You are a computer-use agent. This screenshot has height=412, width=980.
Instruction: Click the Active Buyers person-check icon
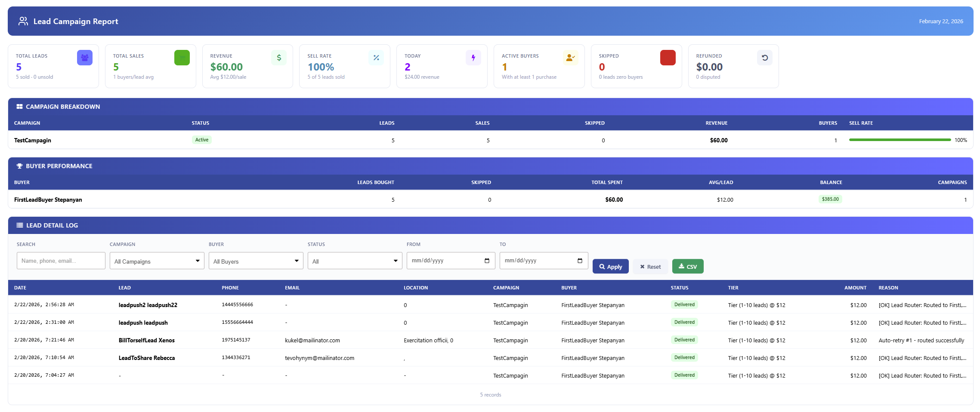coord(570,57)
